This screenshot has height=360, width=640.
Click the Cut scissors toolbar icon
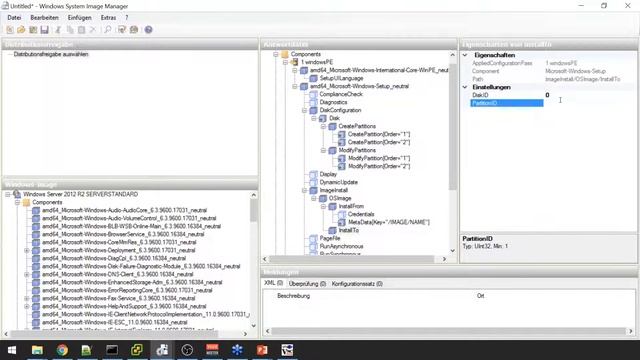pyautogui.click(x=58, y=30)
